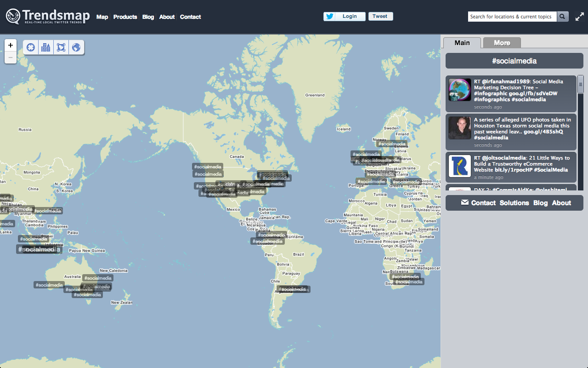Viewport: 588px width, 368px height.
Task: Open About in the top navigation
Action: pos(167,17)
